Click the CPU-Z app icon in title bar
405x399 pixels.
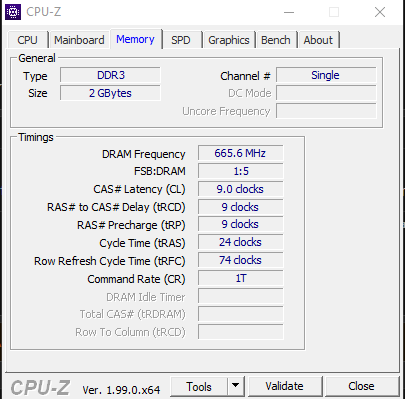point(13,12)
